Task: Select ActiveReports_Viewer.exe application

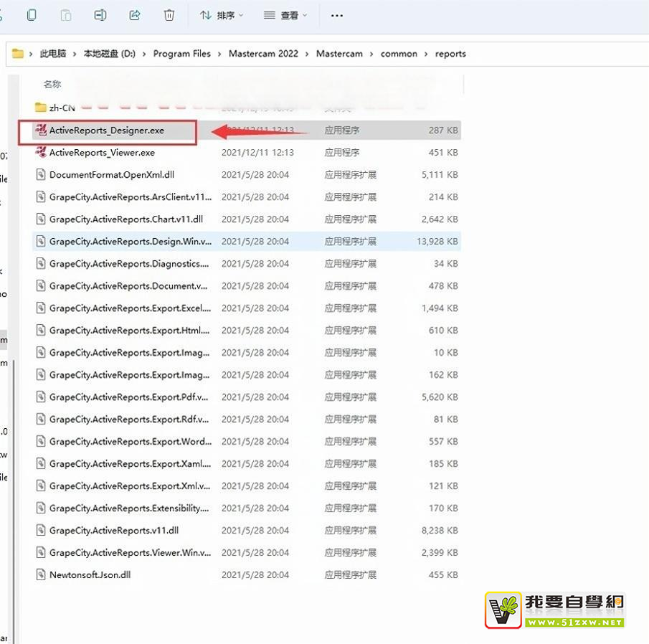Action: pyautogui.click(x=101, y=153)
